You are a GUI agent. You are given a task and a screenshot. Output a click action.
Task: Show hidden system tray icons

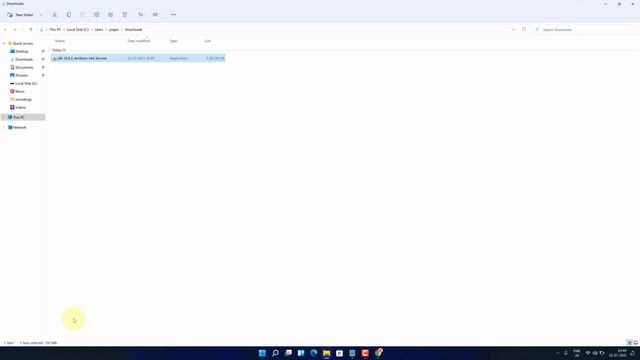coord(558,353)
